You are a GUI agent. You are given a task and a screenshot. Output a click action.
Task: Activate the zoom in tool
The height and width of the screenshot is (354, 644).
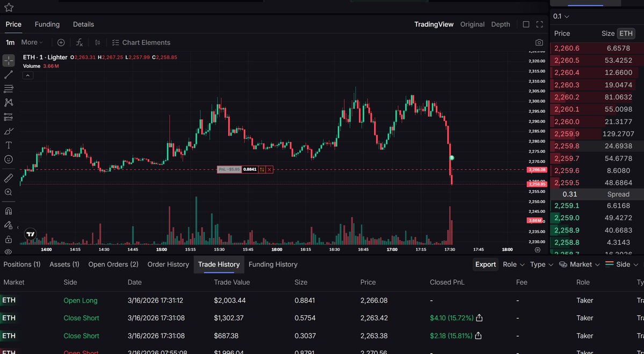click(9, 192)
